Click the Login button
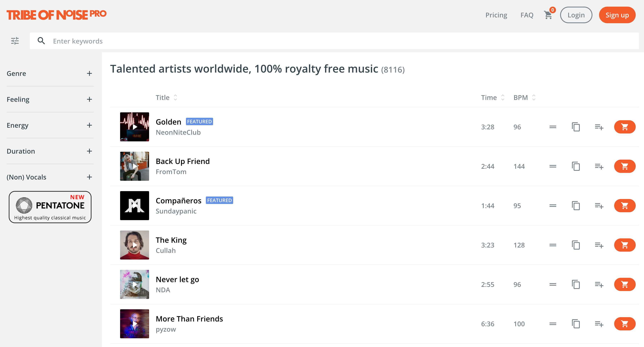This screenshot has height=347, width=644. 576,15
